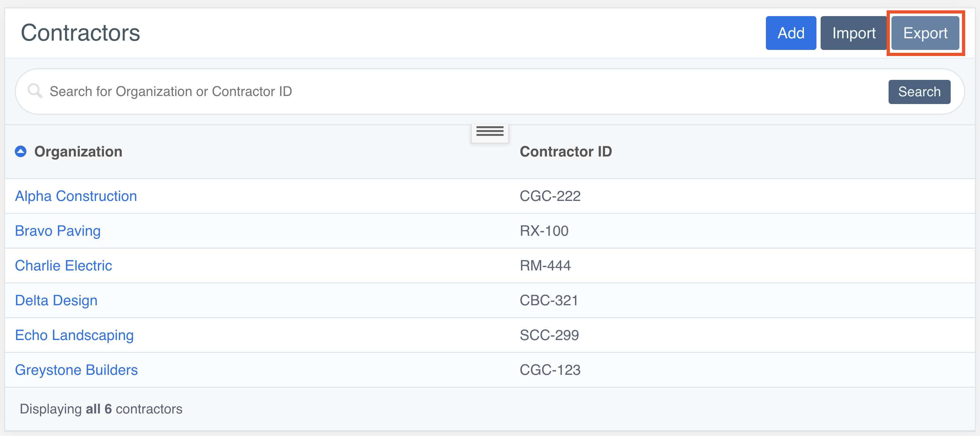Click the SCC-299 contractor ID cell
This screenshot has width=980, height=436.
(549, 335)
